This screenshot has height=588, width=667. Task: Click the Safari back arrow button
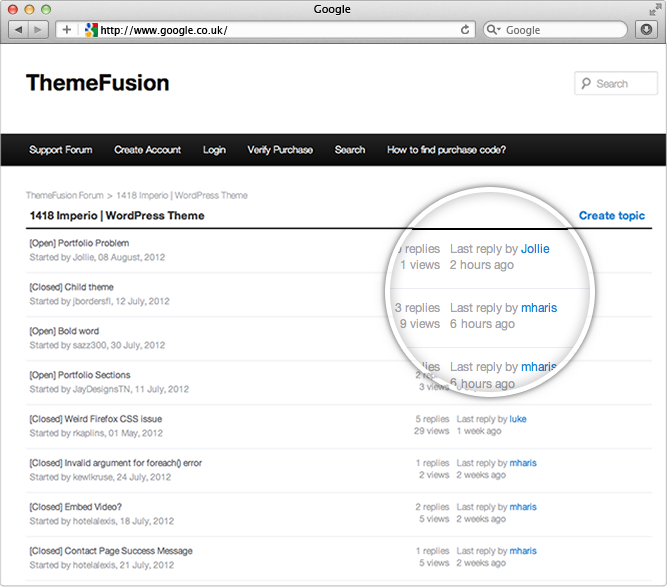(x=18, y=30)
